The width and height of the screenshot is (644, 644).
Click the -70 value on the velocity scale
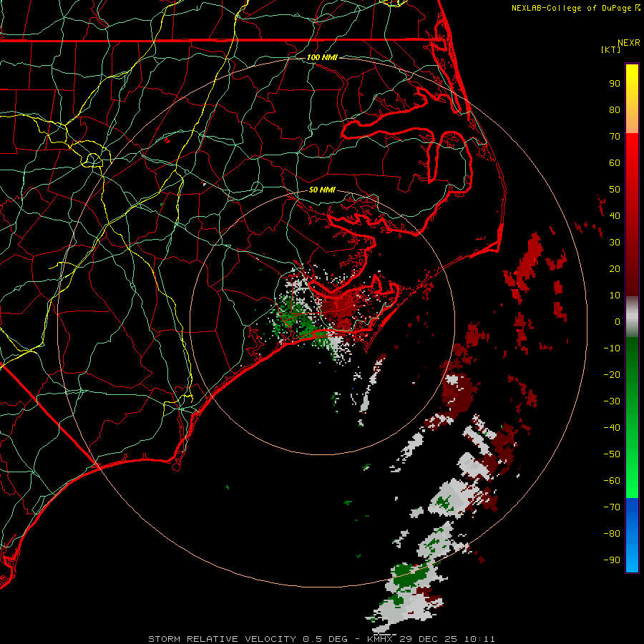(612, 507)
